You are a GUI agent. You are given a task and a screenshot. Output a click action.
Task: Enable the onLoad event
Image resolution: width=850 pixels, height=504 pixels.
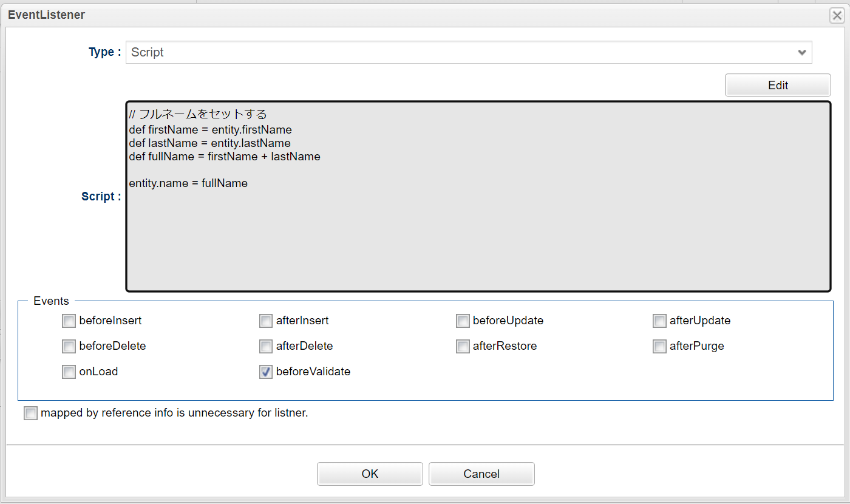click(x=69, y=372)
